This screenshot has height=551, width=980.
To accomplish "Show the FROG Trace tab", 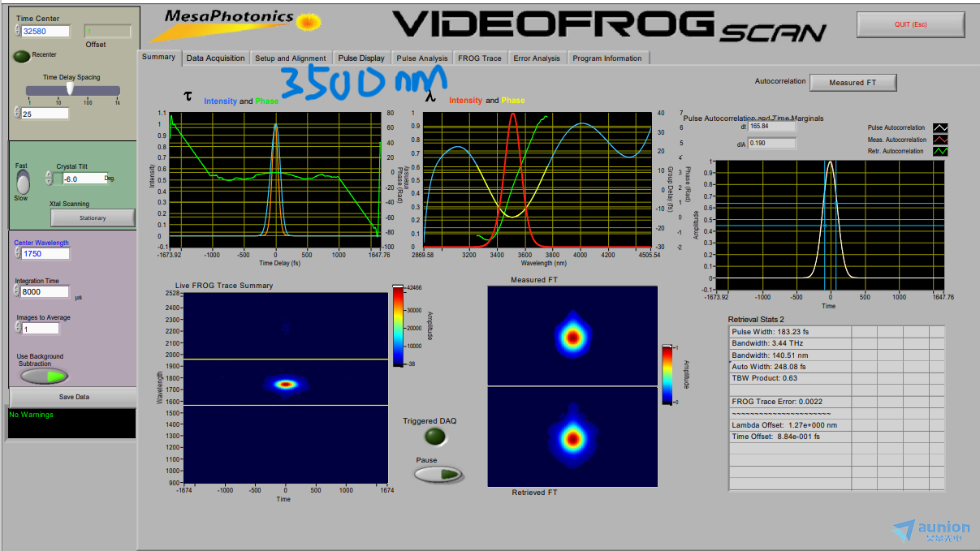I will (x=480, y=58).
